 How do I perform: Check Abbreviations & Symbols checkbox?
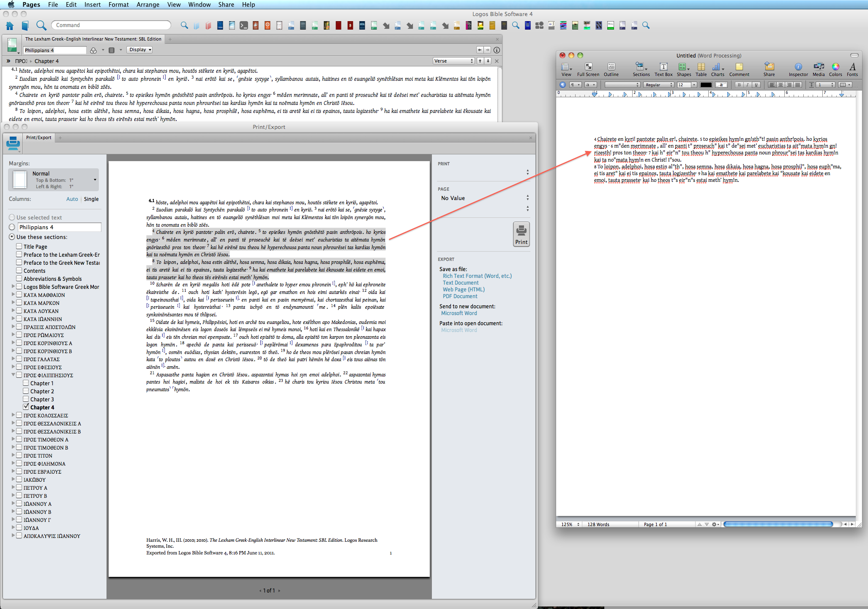tap(19, 278)
